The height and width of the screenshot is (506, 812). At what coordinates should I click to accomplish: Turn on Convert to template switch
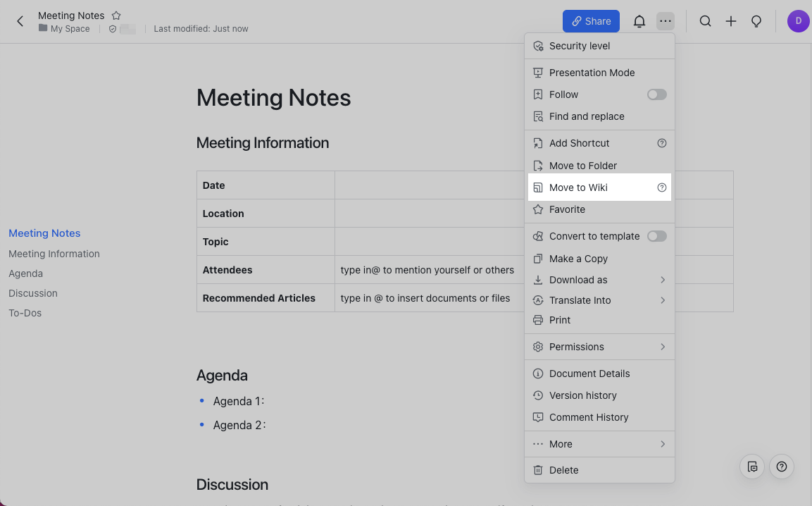[656, 236]
